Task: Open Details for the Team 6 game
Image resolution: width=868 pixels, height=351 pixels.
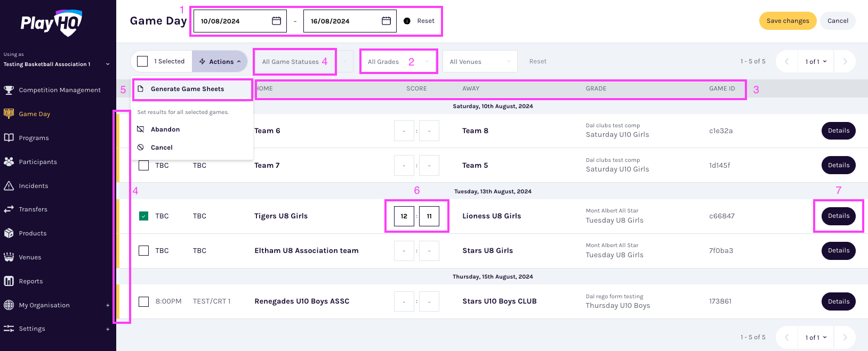Action: pyautogui.click(x=838, y=131)
